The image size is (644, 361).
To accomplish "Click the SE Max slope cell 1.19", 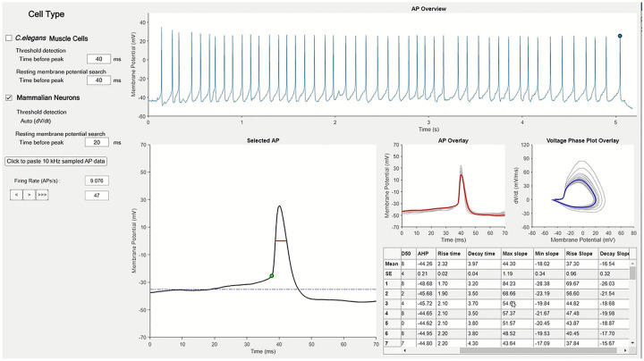I will [x=516, y=273].
